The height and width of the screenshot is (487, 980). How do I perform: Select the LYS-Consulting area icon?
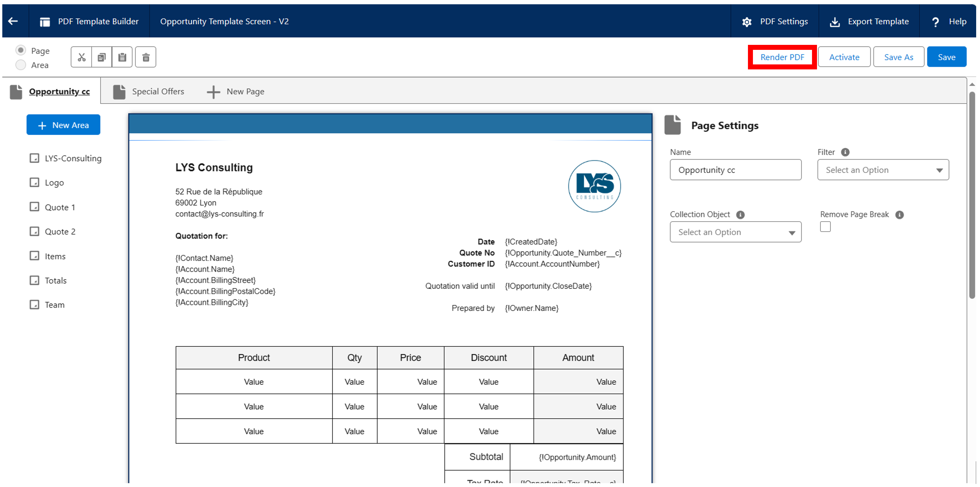tap(35, 158)
